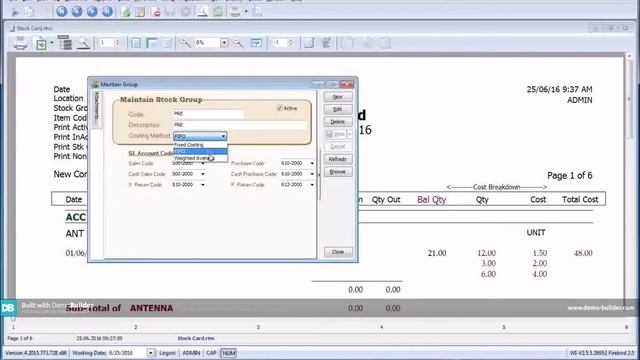The height and width of the screenshot is (360, 640).
Task: Click the Close button in dialog
Action: click(338, 252)
